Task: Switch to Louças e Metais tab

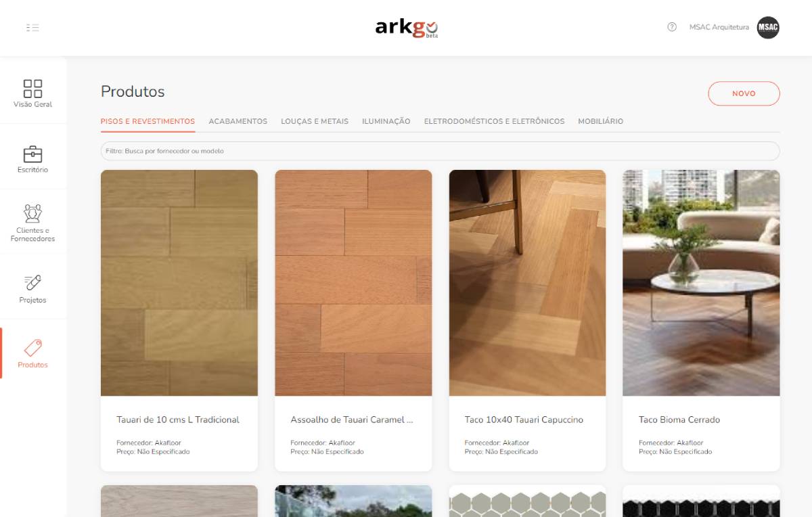Action: click(315, 121)
